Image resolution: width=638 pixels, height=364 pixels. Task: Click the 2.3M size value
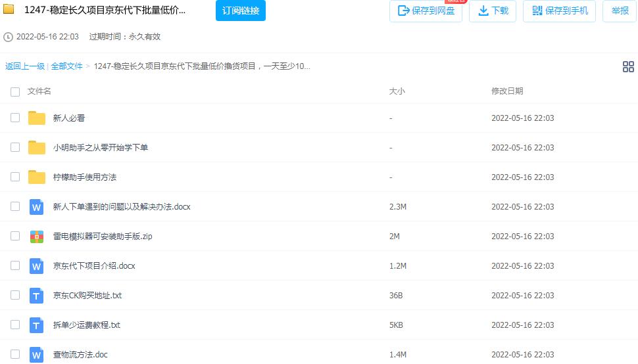point(398,207)
